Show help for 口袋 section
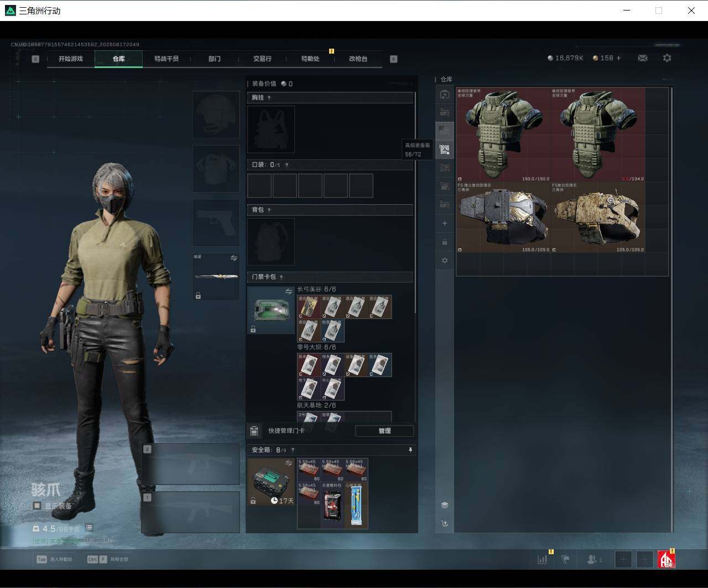Viewport: 708px width, 588px height. click(x=286, y=165)
